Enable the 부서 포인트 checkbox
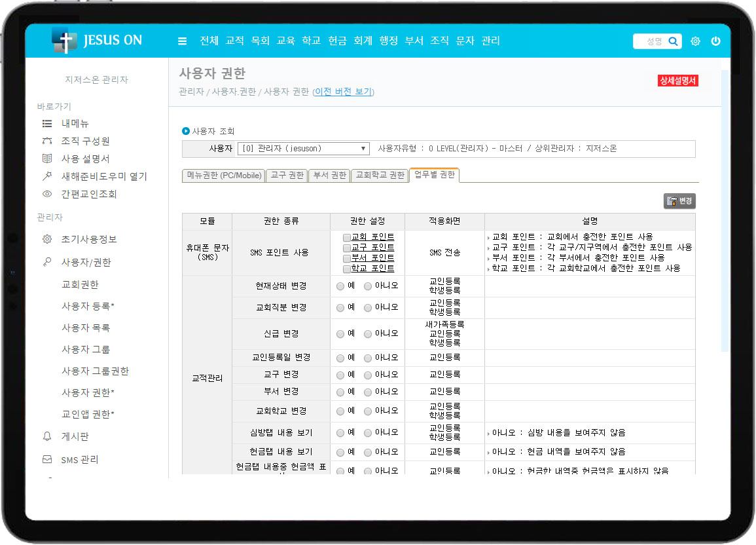This screenshot has width=756, height=545. tap(347, 258)
